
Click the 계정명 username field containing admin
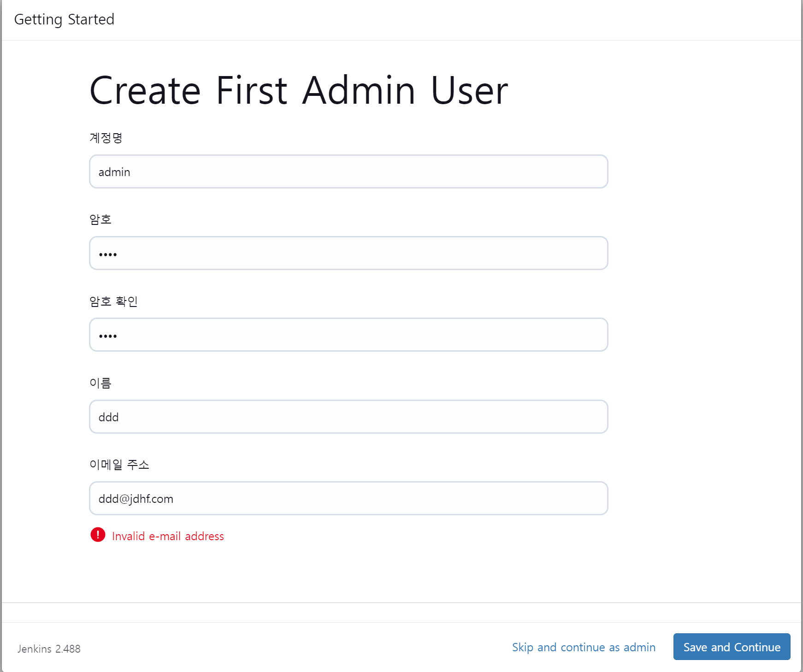click(x=348, y=171)
